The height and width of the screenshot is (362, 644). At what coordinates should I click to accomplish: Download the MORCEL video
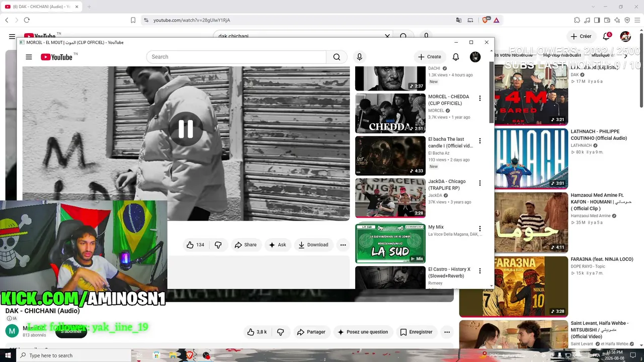313,245
